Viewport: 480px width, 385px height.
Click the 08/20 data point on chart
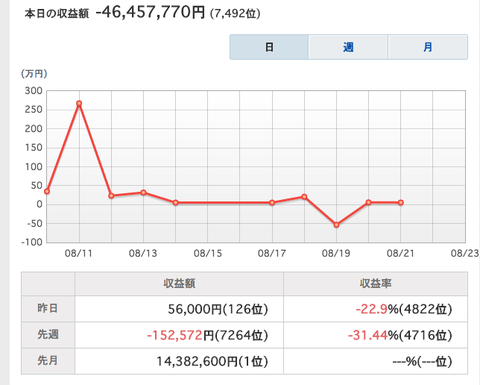368,202
